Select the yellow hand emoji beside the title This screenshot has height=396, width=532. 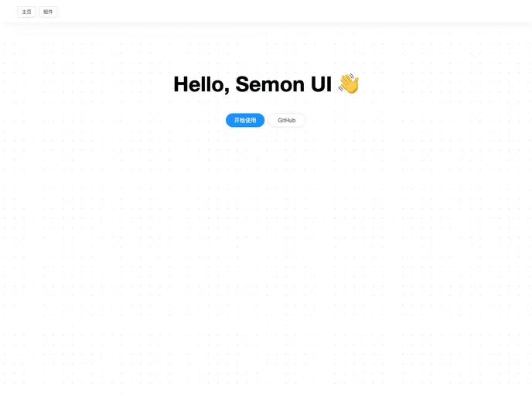pos(349,84)
